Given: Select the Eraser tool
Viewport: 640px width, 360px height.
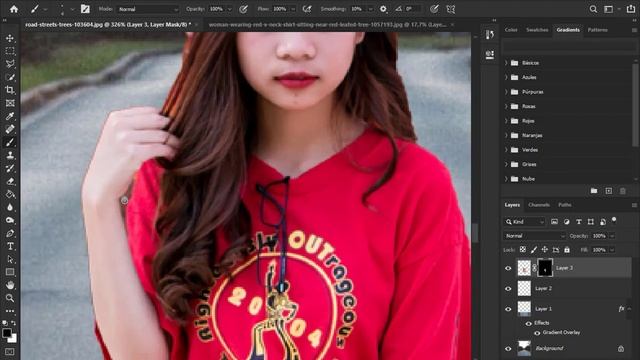Looking at the screenshot, I should (x=10, y=181).
